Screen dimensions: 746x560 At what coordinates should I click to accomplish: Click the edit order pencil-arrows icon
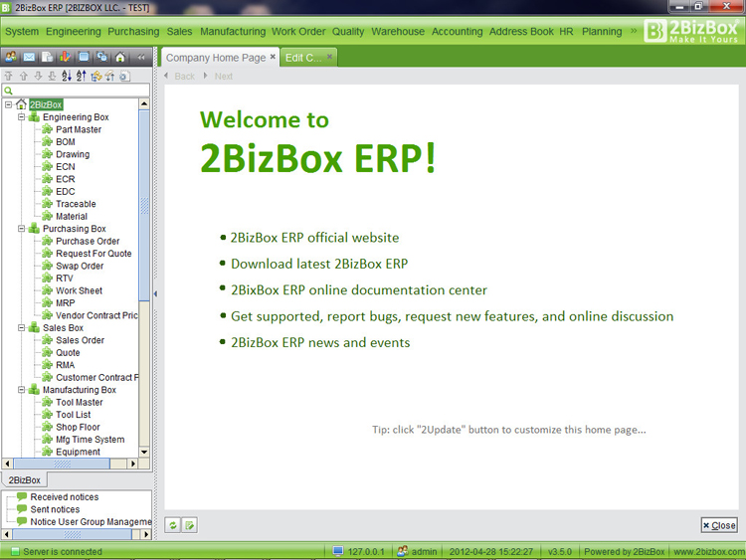(x=110, y=76)
